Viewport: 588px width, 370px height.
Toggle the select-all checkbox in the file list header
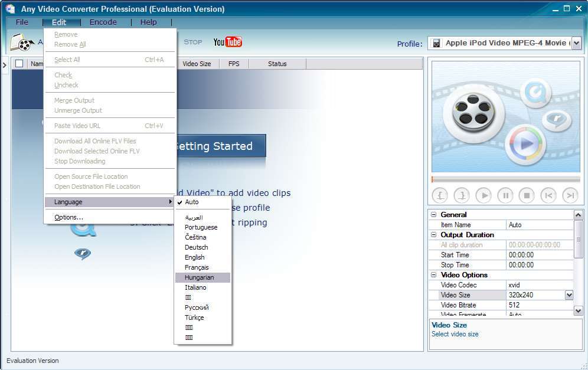pos(18,63)
